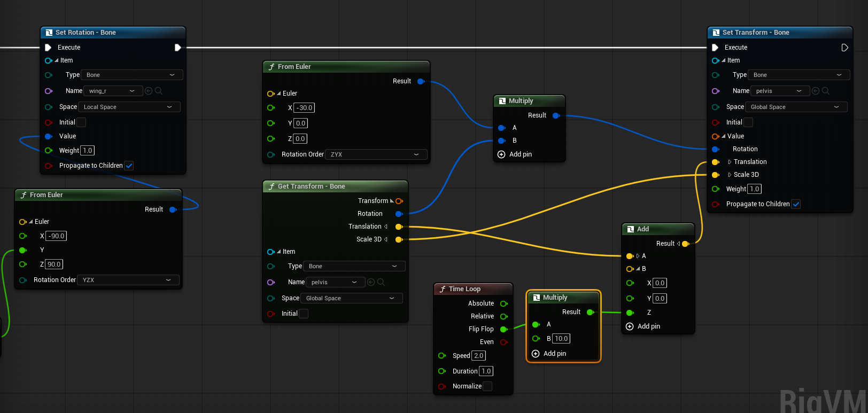The image size is (868, 413).
Task: Open Global Space dropdown on Set Transform - Bone
Action: coord(796,107)
